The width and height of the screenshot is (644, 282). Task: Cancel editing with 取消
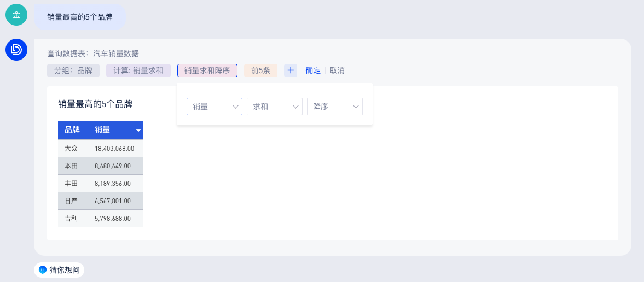(337, 70)
